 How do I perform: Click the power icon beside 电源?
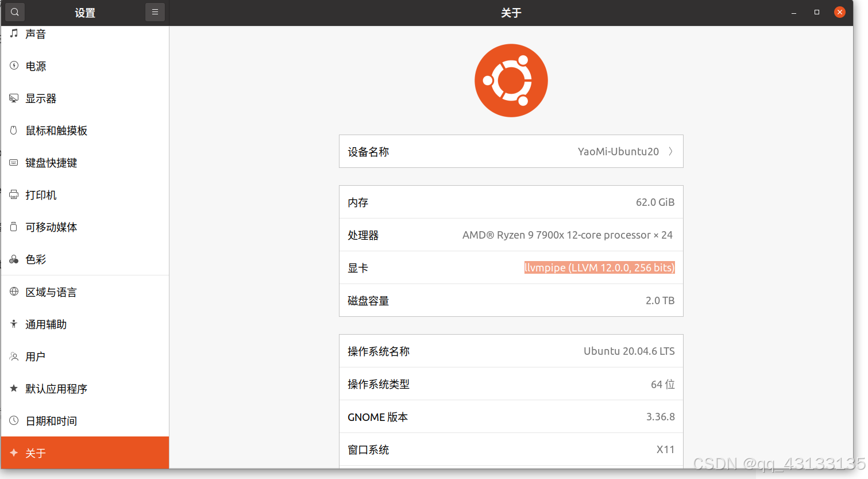pos(14,66)
